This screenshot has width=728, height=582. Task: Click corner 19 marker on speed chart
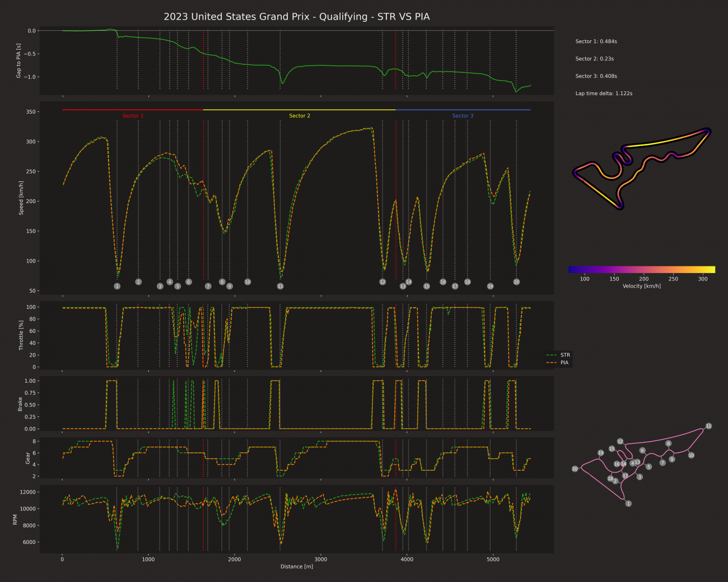point(490,286)
